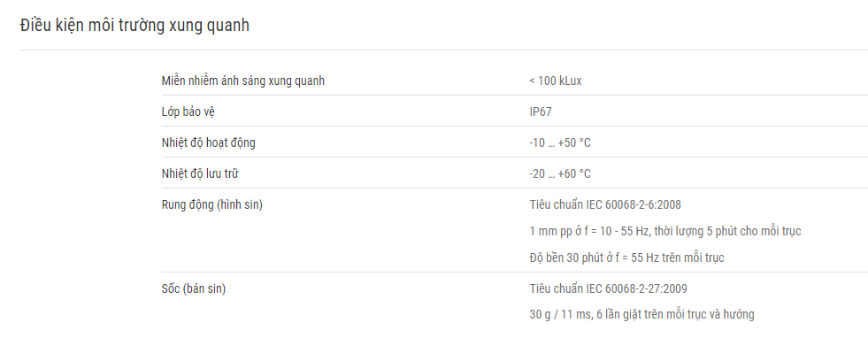Click the 'Điều kiện môi trường xung quanh' heading
868x338 pixels.
coord(134,26)
